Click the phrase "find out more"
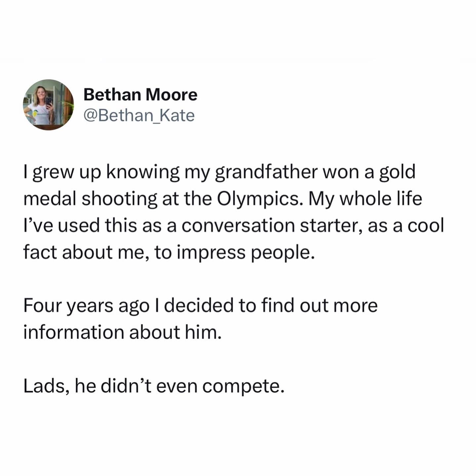The width and height of the screenshot is (476, 476). pyautogui.click(x=319, y=305)
